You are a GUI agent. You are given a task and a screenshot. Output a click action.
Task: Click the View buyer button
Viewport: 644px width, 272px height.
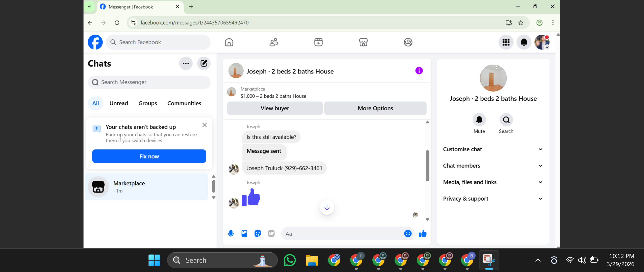[x=275, y=108]
